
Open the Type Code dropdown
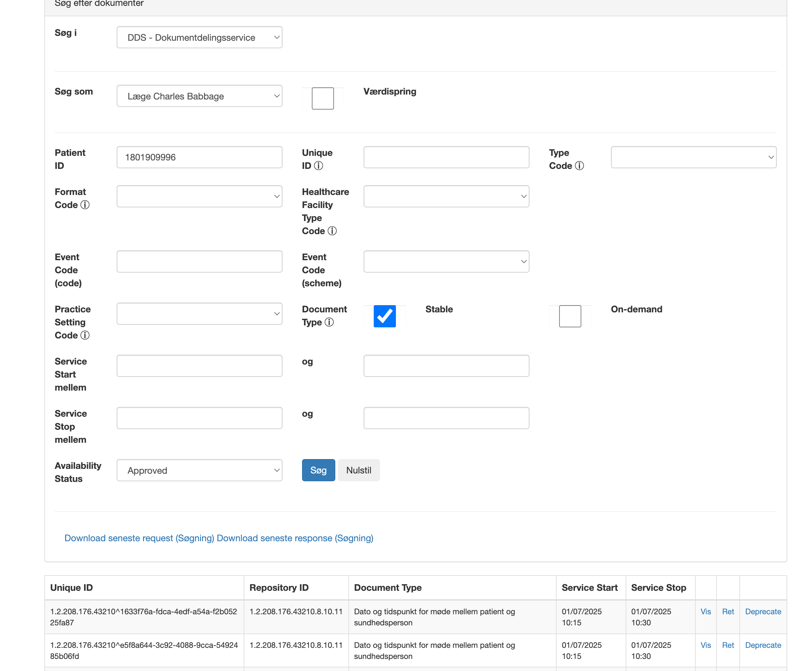(693, 157)
